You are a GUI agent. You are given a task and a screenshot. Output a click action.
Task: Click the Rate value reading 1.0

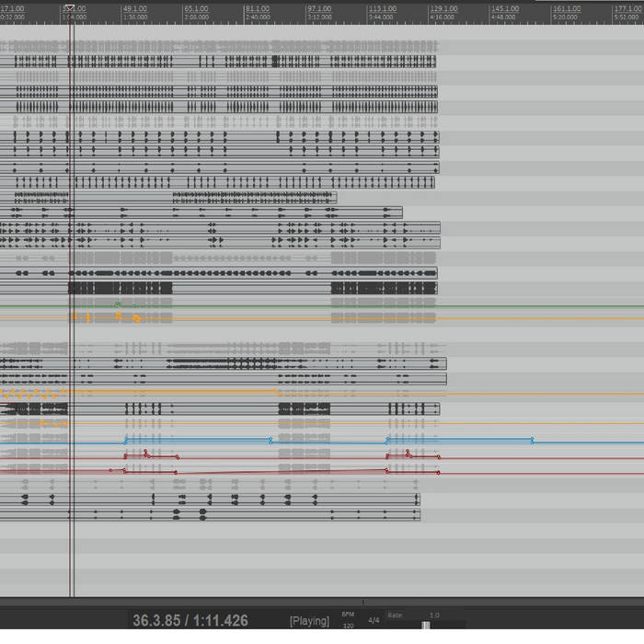pos(434,615)
